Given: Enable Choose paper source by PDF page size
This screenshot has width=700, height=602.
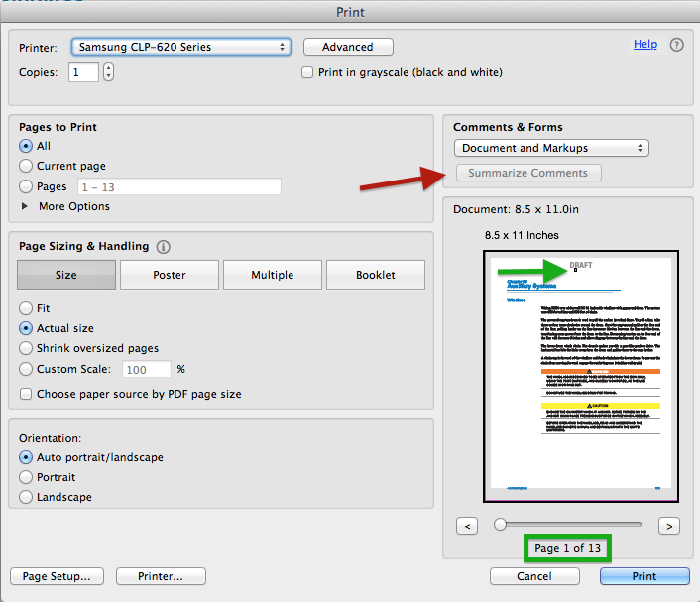Looking at the screenshot, I should [27, 394].
